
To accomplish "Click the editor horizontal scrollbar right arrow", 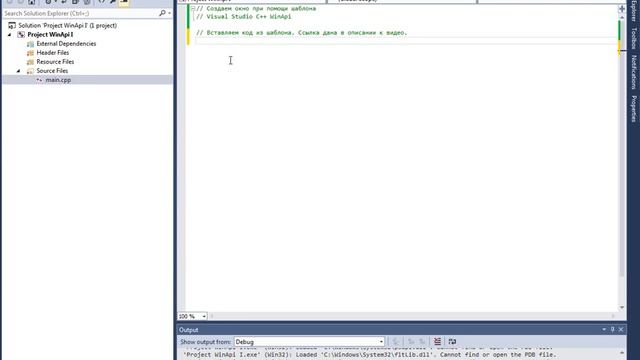I will [613, 316].
